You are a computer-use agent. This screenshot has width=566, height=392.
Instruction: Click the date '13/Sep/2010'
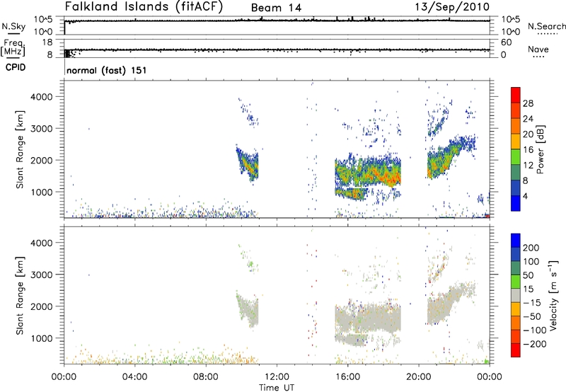pos(452,7)
